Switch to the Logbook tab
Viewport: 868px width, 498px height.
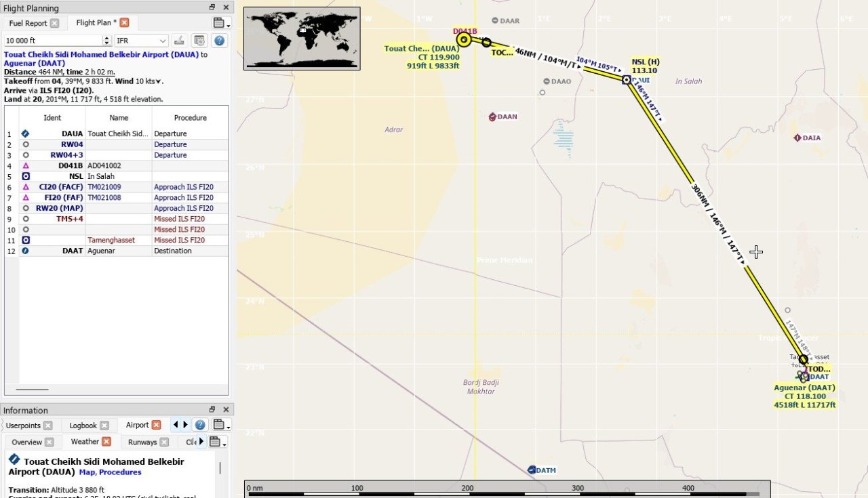87,426
